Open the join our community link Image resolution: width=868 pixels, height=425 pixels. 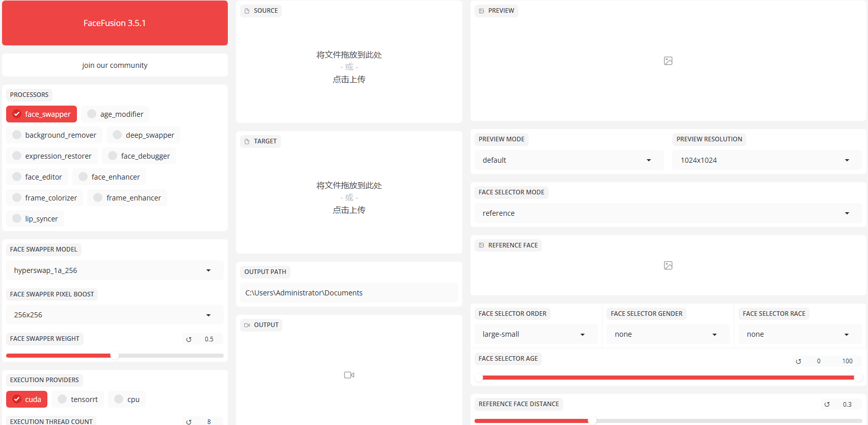click(115, 65)
